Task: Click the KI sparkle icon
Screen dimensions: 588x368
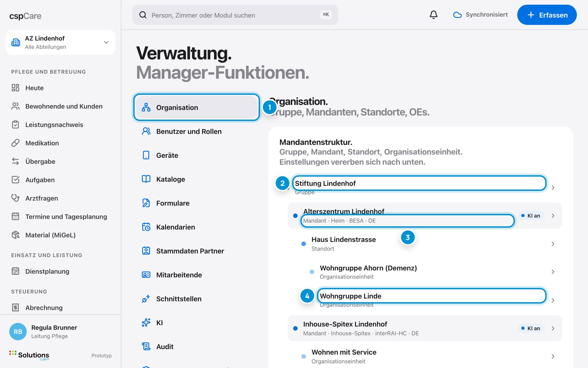Action: [146, 323]
